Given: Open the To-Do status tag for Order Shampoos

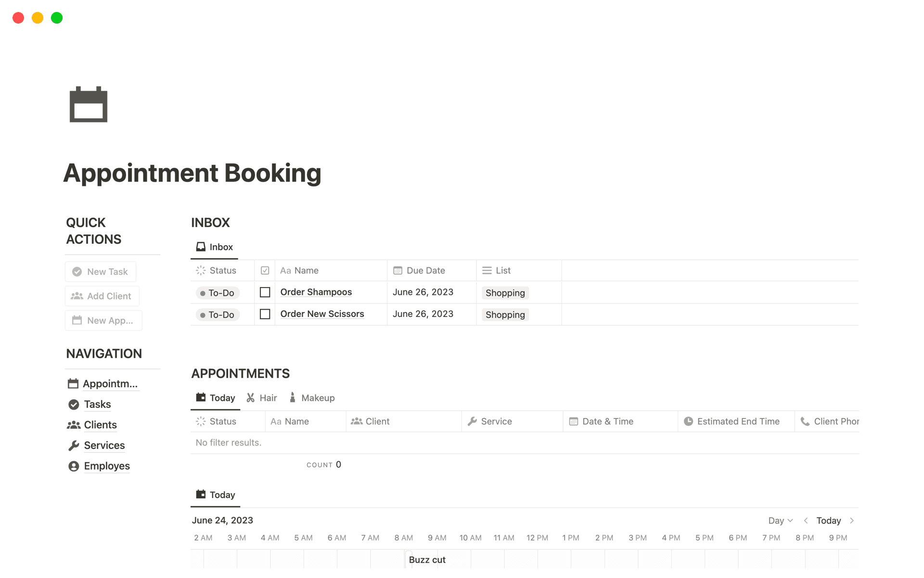Looking at the screenshot, I should pos(217,293).
